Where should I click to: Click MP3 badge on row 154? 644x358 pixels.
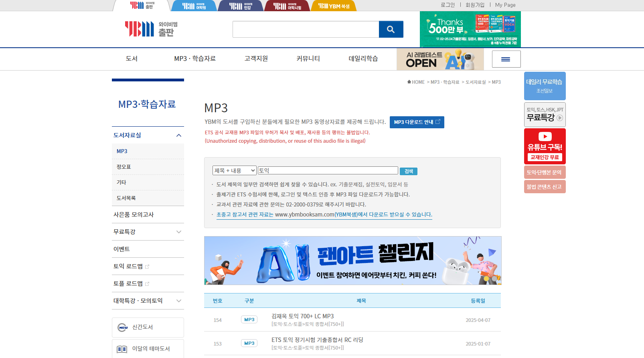[249, 320]
